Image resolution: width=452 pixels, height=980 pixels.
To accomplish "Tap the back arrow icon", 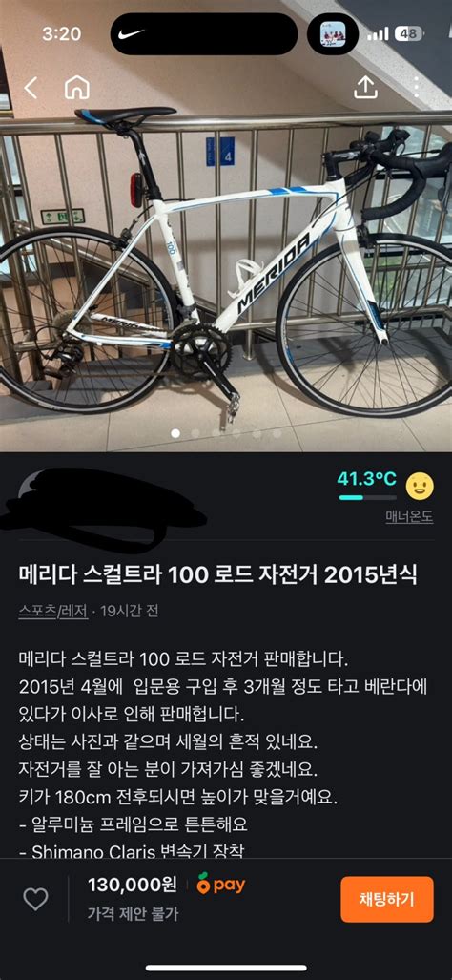I will 30,88.
